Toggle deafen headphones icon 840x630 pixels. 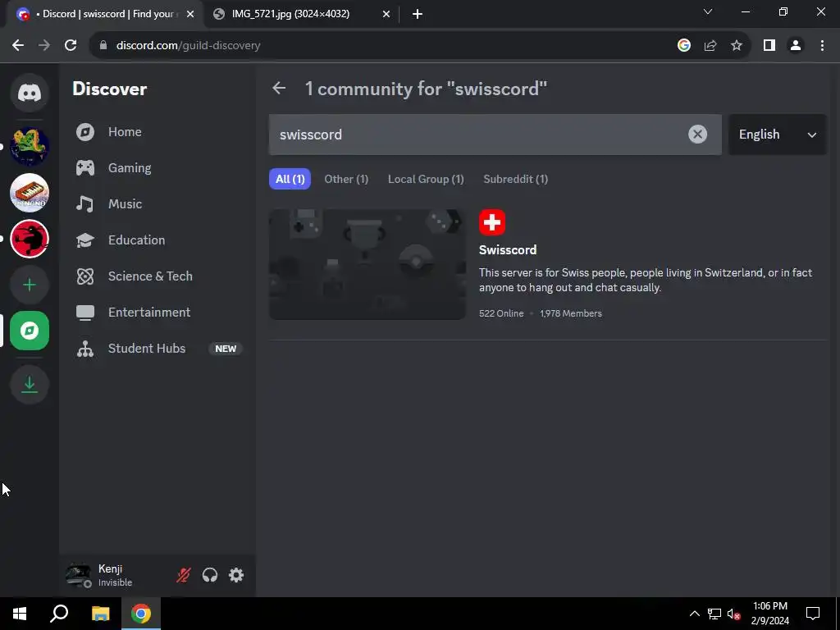coord(210,575)
